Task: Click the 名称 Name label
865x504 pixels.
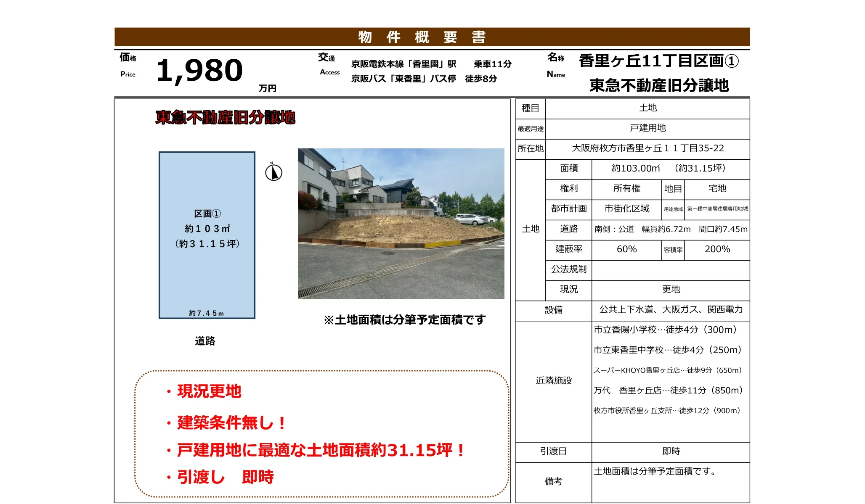Action: click(556, 65)
